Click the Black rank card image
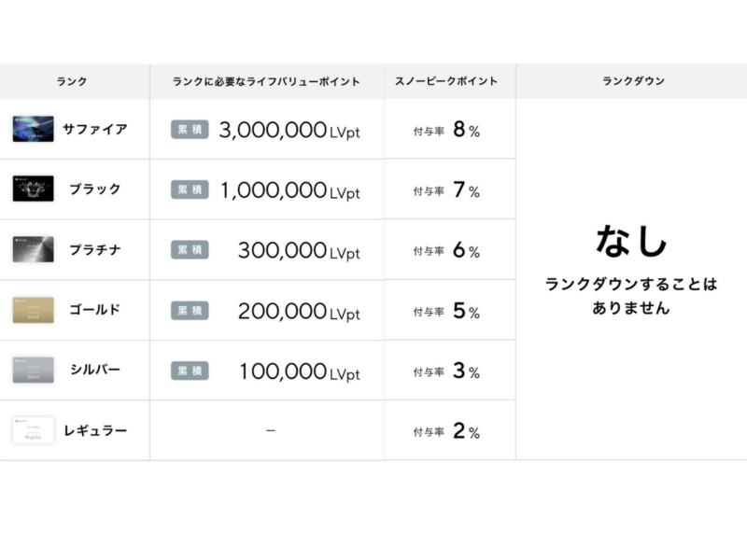This screenshot has width=747, height=560. click(x=33, y=189)
